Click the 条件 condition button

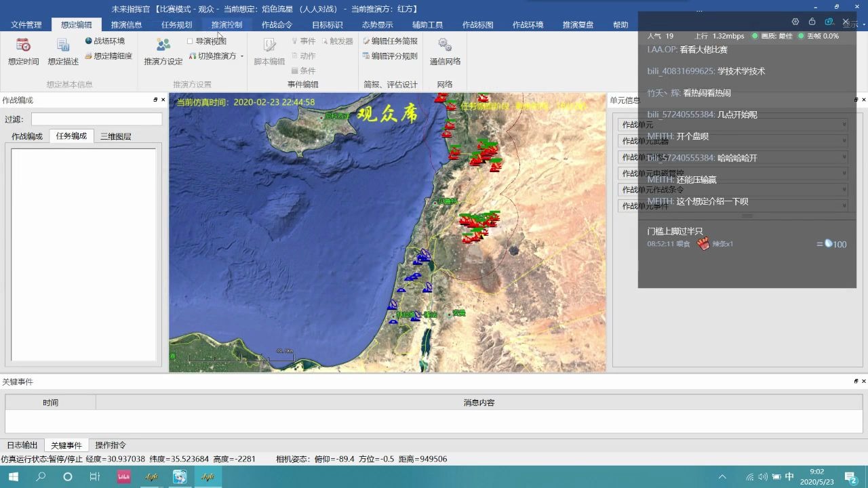point(303,70)
